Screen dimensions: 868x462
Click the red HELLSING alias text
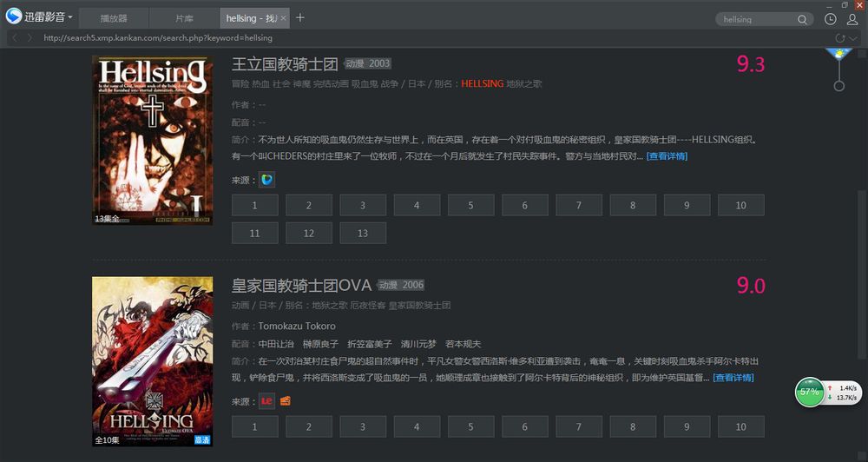coord(482,83)
